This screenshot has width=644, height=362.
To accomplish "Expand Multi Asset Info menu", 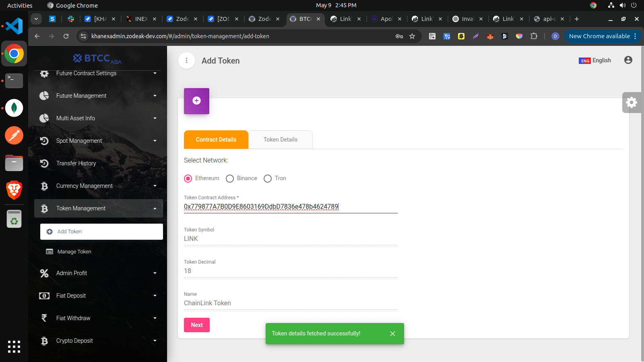I will [155, 118].
